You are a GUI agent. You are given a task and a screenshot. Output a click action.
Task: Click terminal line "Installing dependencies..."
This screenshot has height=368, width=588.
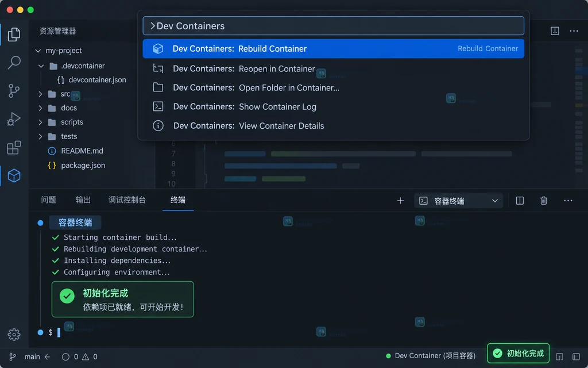[117, 260]
